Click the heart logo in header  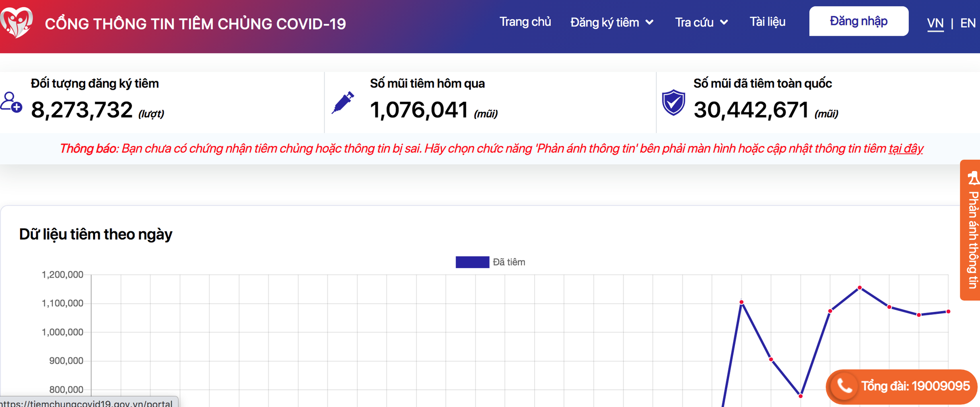pyautogui.click(x=17, y=23)
